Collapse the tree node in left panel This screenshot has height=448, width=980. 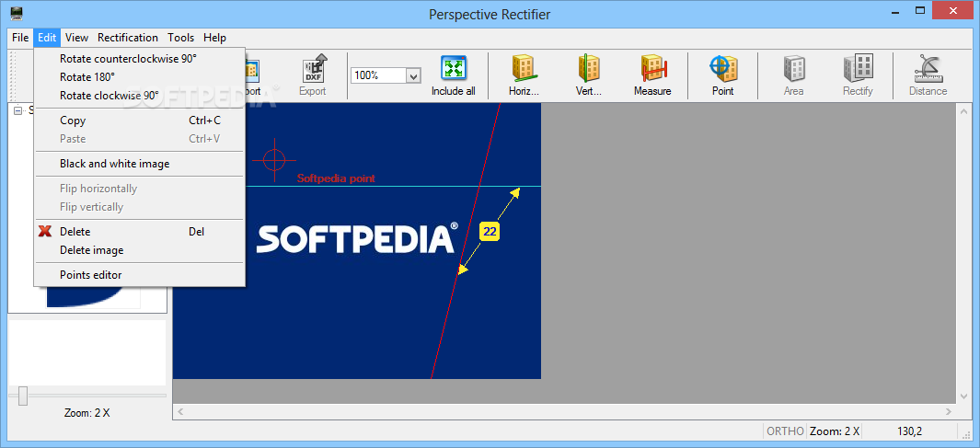click(x=17, y=110)
